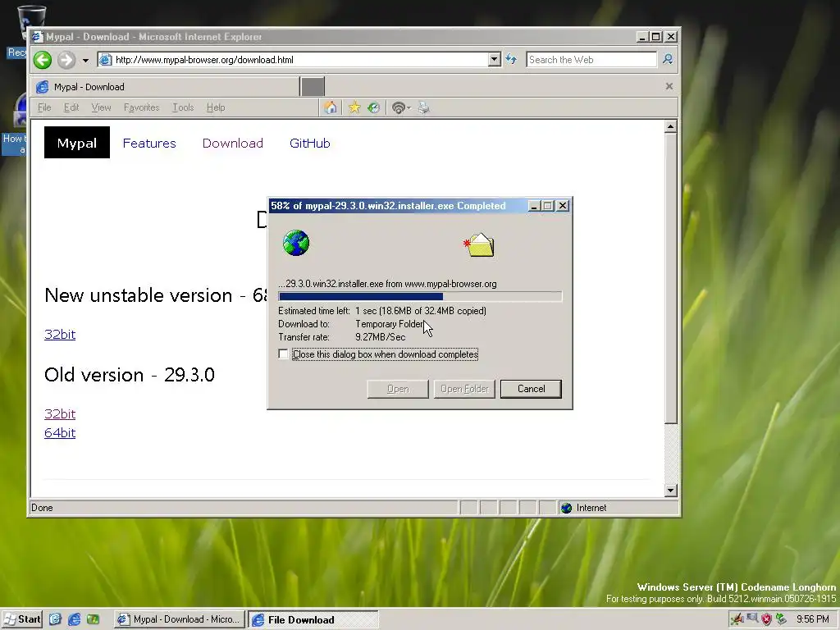Open the recent pages dropdown beside Forward

coord(85,60)
